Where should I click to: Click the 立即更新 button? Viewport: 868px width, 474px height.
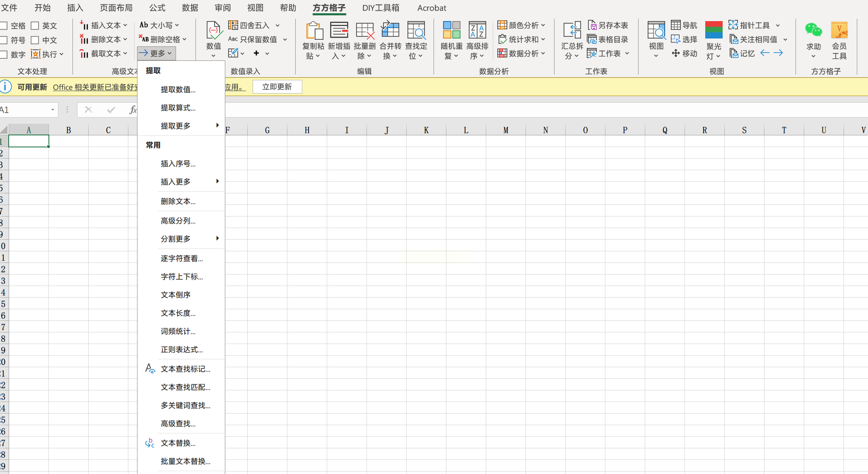pos(277,87)
